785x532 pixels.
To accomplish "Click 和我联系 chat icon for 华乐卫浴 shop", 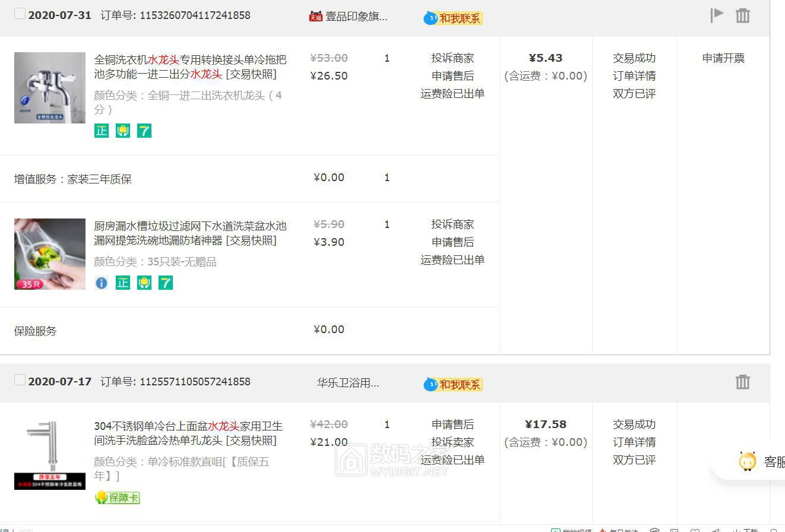I will [x=453, y=385].
